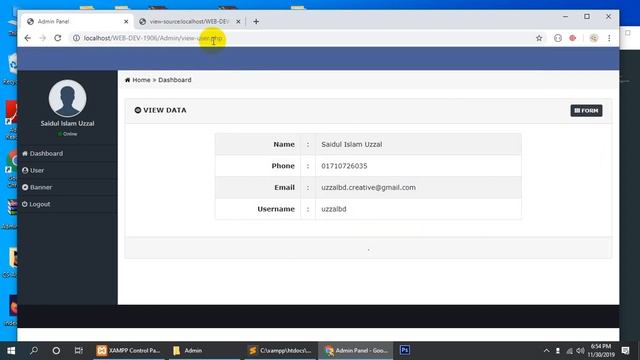Screen dimensions: 640x360
Task: Click the email uzzalbd.creative@gmail.com
Action: [x=369, y=187]
